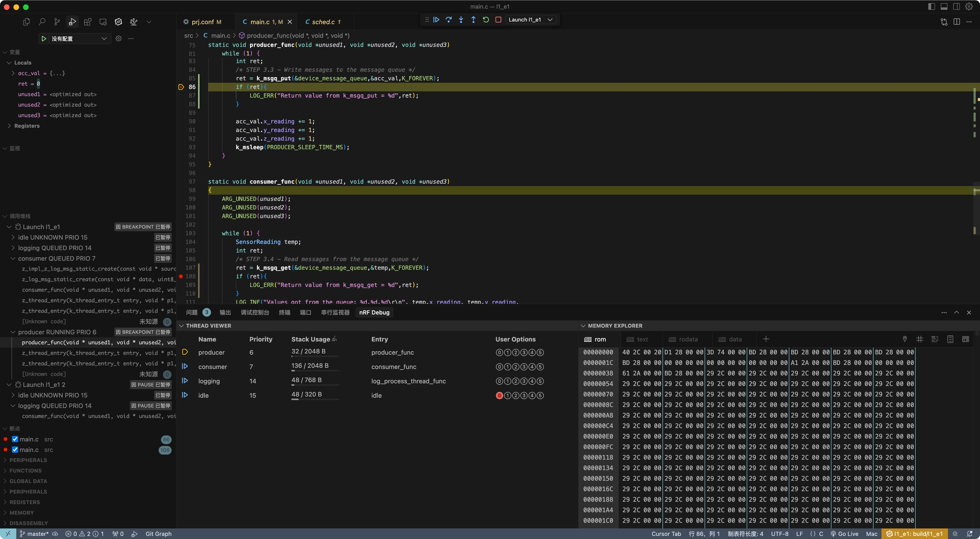Viewport: 980px width, 539px height.
Task: Click the debug Continue button
Action: (x=436, y=20)
